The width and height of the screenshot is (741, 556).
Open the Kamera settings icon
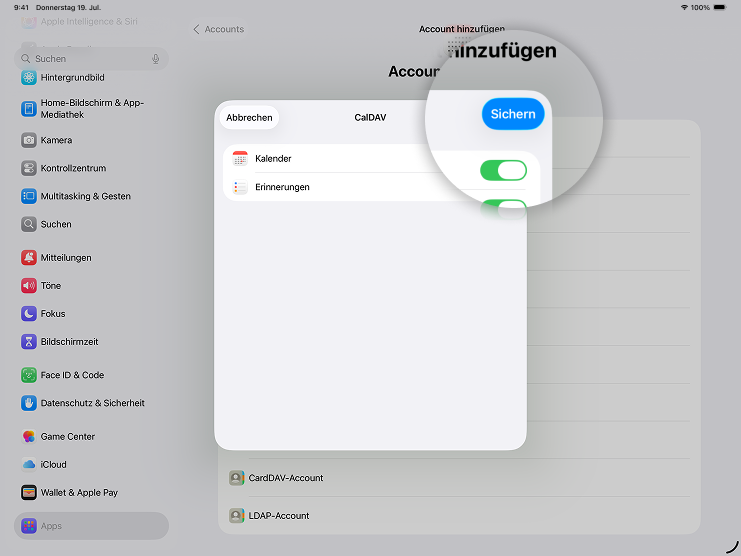coord(29,140)
